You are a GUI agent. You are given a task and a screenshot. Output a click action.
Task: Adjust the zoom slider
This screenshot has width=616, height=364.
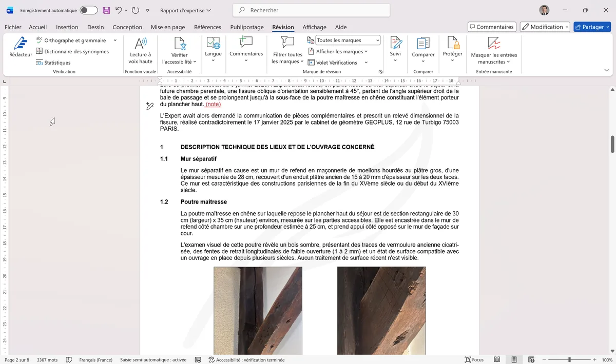pos(571,359)
